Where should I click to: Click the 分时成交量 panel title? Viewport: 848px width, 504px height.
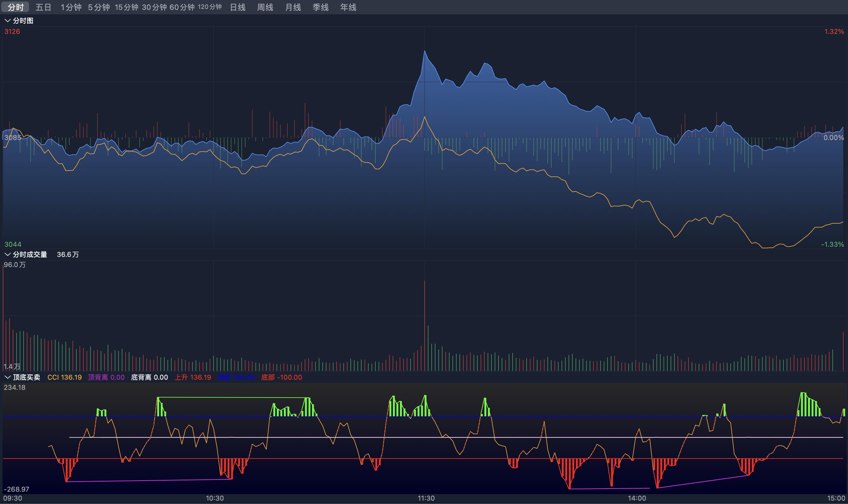point(30,254)
